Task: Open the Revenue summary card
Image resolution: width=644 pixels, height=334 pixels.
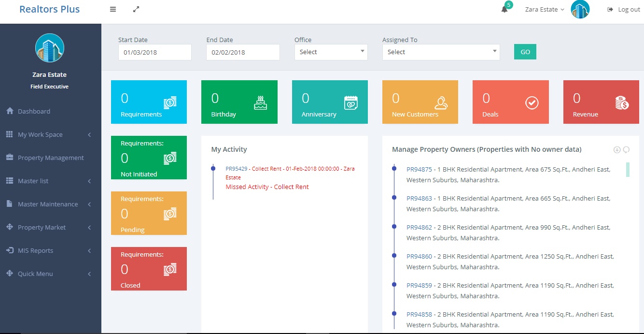Action: 601,102
